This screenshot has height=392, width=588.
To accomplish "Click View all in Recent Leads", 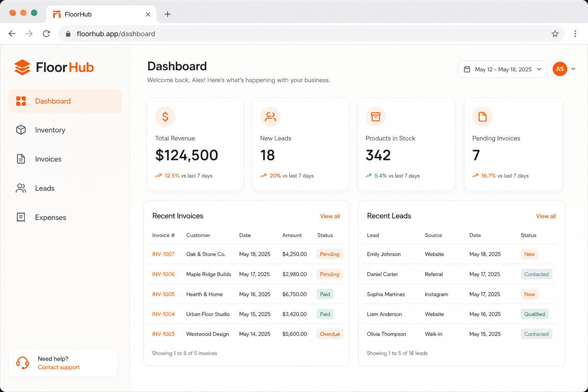I will (546, 216).
